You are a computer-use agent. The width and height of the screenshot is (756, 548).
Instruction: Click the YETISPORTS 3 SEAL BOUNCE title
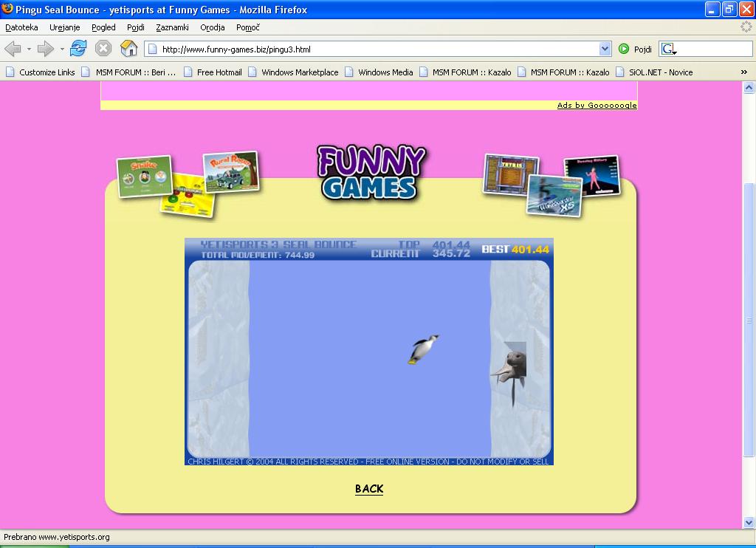278,244
